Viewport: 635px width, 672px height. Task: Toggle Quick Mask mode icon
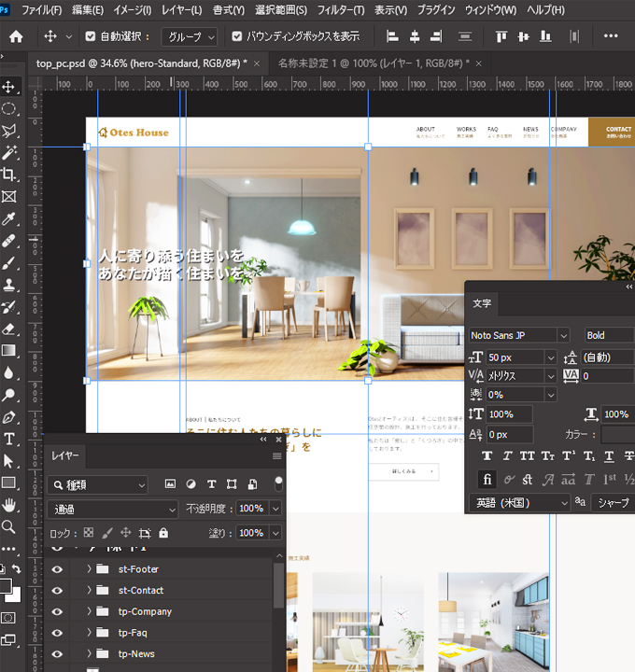(x=8, y=618)
